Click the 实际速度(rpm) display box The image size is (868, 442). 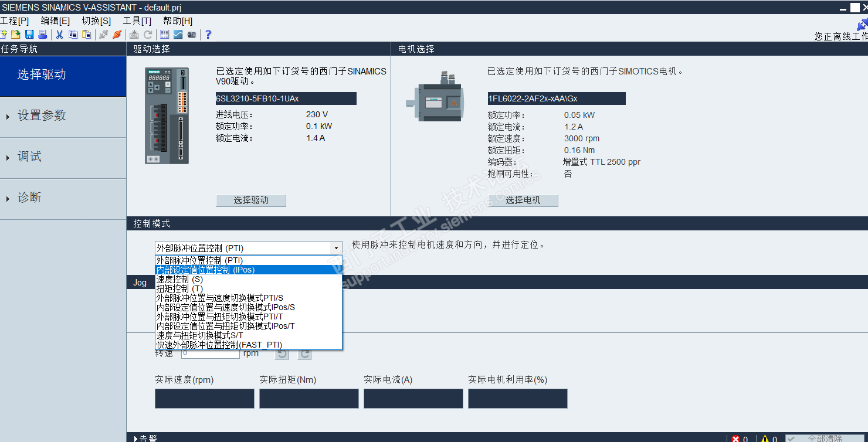(x=205, y=399)
